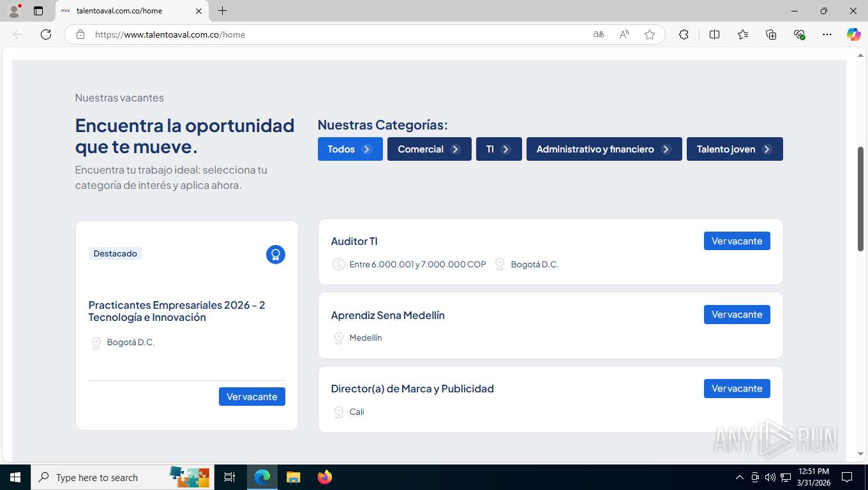
Task: Open Practicantes Empresariales 2026 - 2 title
Action: [x=177, y=311]
